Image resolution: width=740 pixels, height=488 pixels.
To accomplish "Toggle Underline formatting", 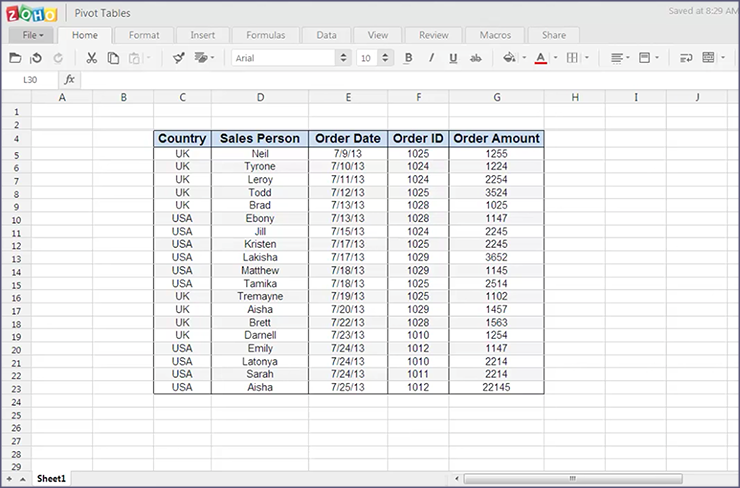I will point(453,58).
